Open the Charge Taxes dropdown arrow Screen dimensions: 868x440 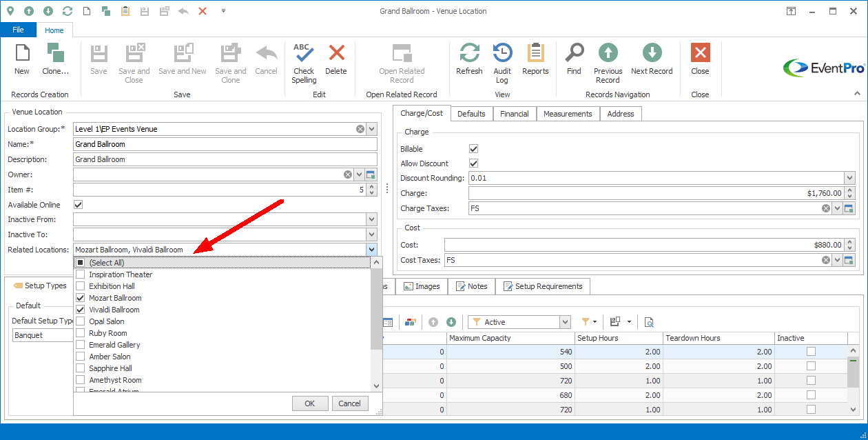837,208
